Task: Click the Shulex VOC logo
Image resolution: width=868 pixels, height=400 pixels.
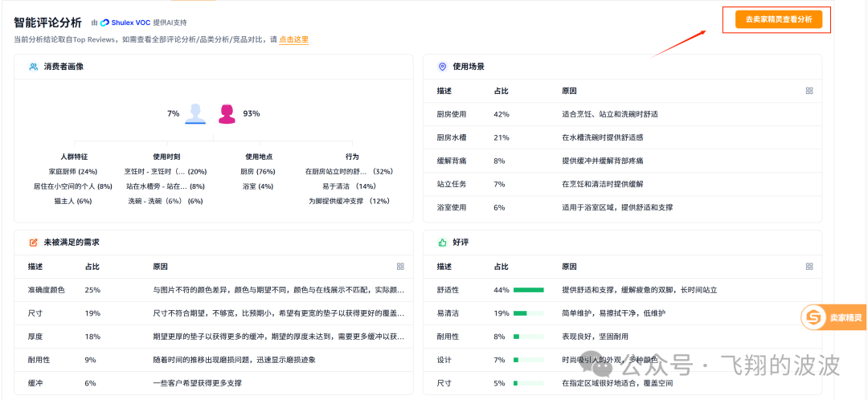Action: coord(125,22)
